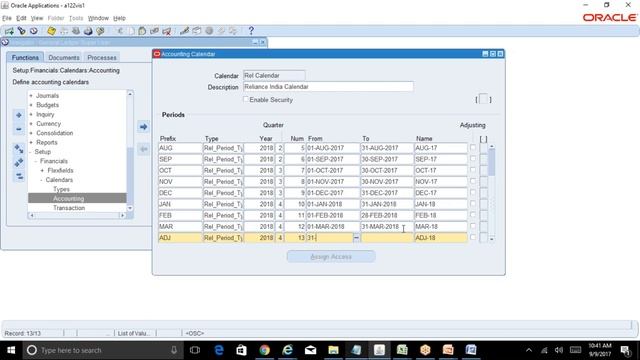Click the descriptive flexfield box beside Enable Security
This screenshot has width=640, height=360.
[x=483, y=99]
